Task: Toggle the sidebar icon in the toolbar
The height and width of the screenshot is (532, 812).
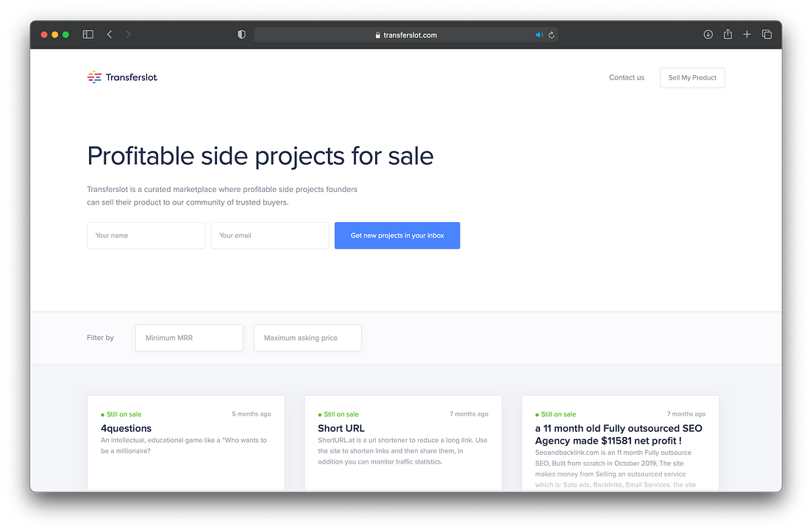Action: point(88,34)
